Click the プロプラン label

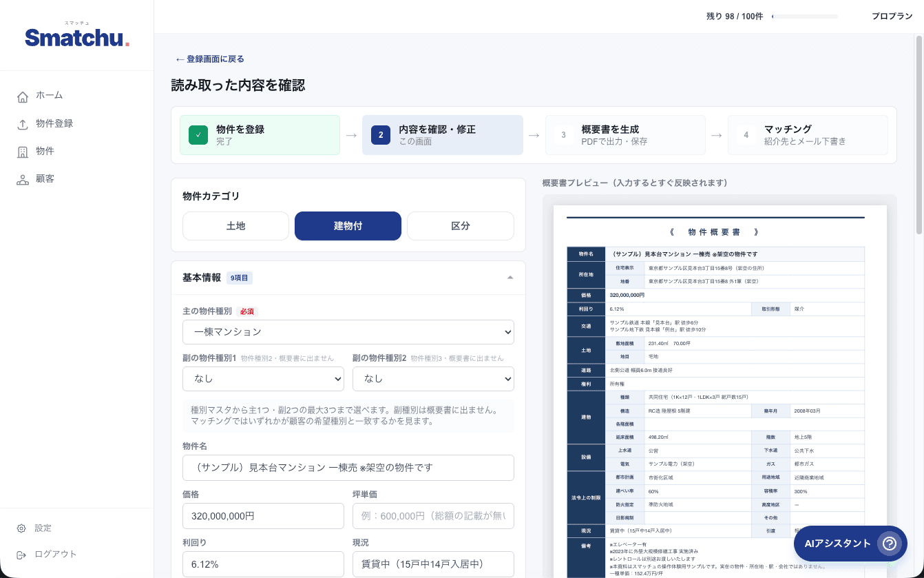click(892, 17)
